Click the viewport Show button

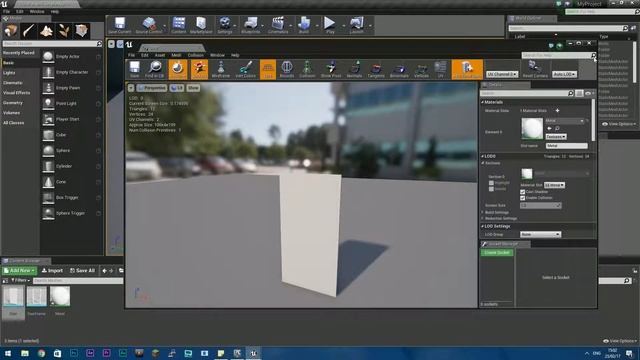tap(193, 88)
